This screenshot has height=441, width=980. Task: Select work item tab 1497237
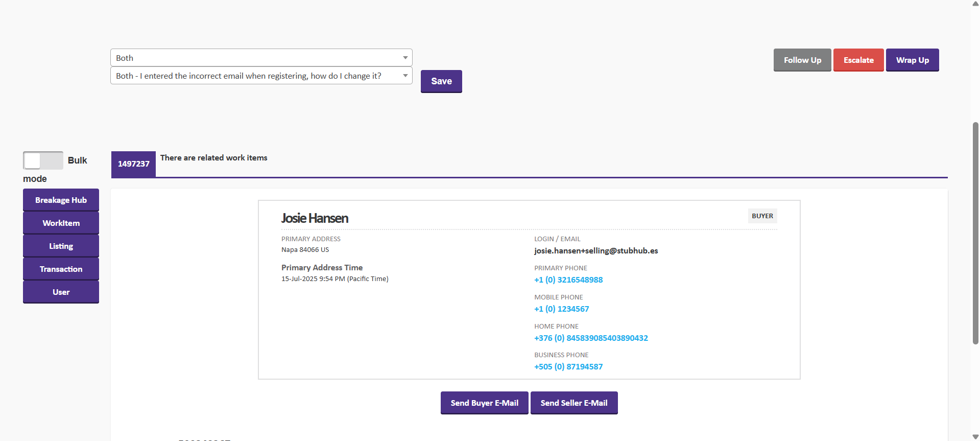133,164
